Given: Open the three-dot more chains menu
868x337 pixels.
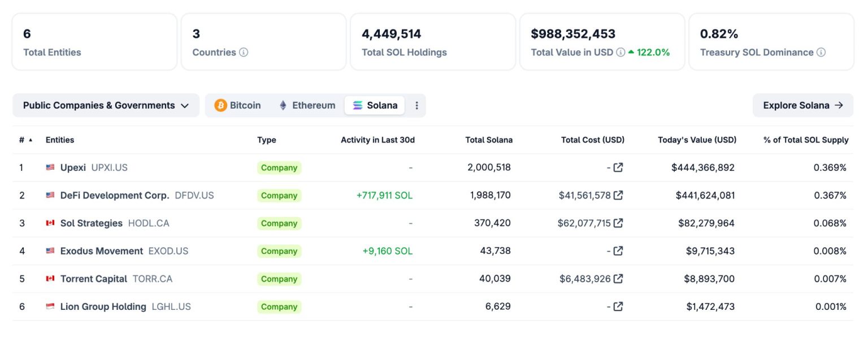Looking at the screenshot, I should click(416, 105).
